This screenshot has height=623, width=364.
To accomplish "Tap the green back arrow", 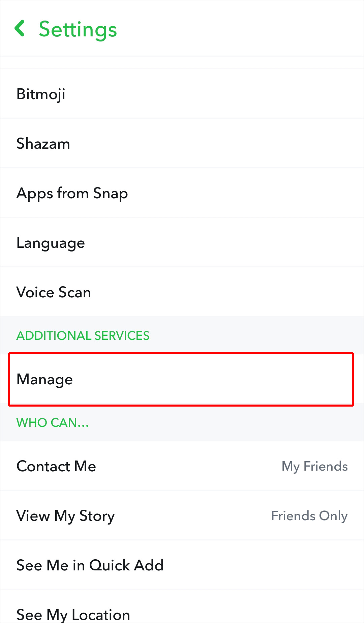I will pyautogui.click(x=20, y=28).
